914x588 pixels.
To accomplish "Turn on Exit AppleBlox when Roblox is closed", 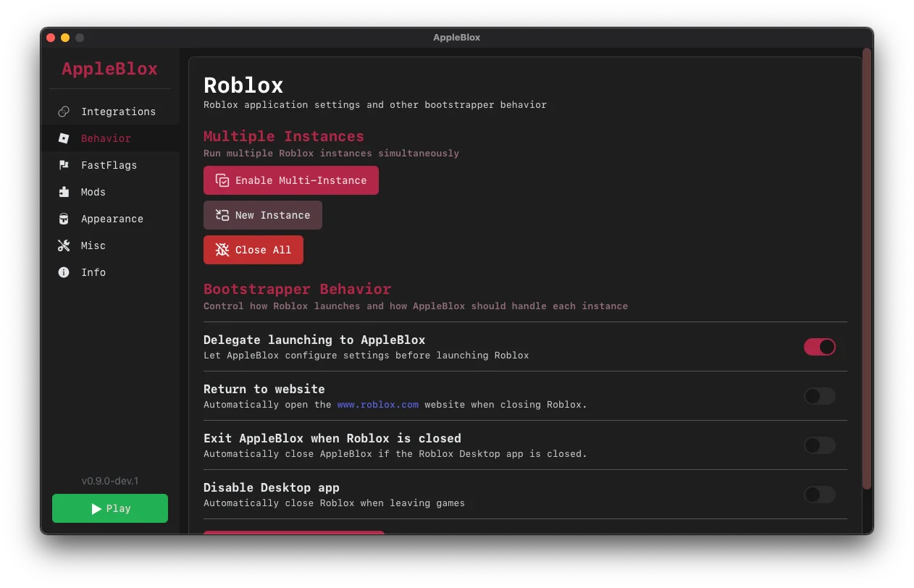I will pos(819,445).
